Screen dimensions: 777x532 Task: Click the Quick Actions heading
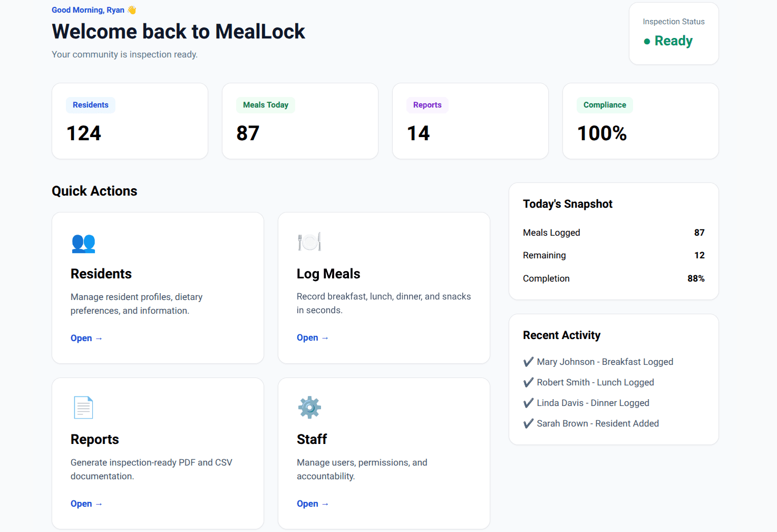coord(94,191)
